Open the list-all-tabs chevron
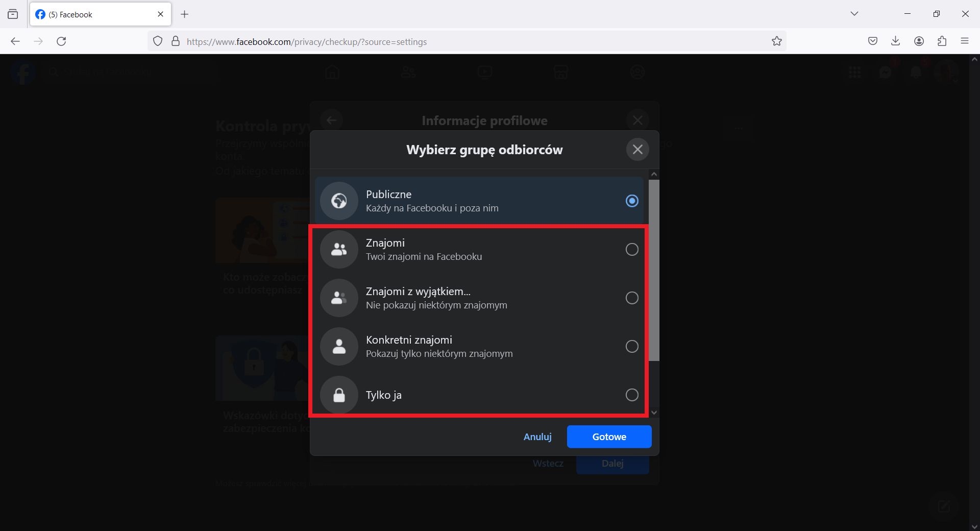Viewport: 980px width, 531px height. click(x=854, y=14)
